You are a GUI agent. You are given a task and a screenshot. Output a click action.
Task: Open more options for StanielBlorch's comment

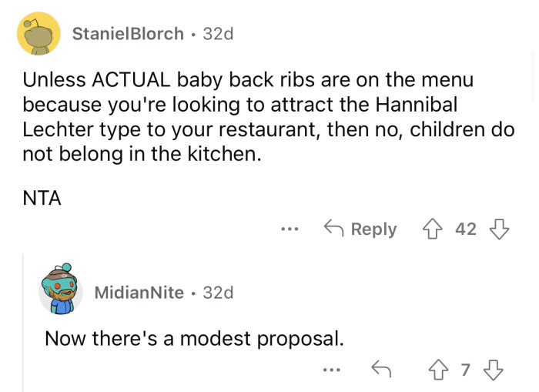(x=289, y=230)
